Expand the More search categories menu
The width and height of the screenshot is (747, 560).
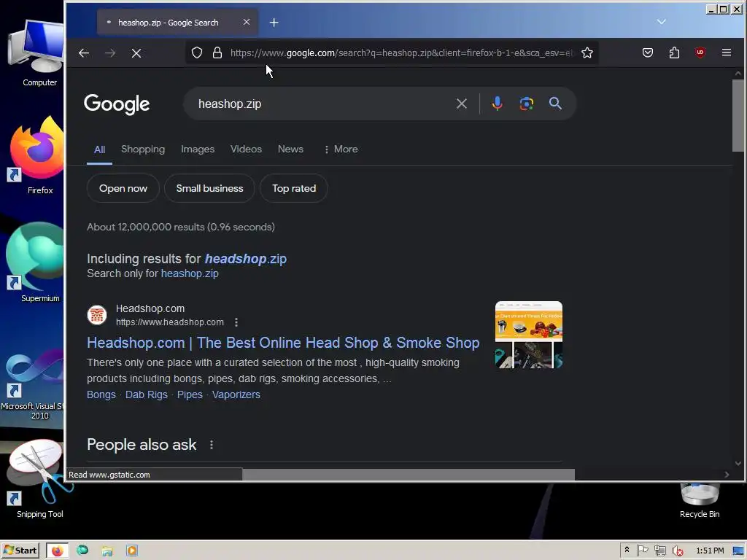click(341, 149)
